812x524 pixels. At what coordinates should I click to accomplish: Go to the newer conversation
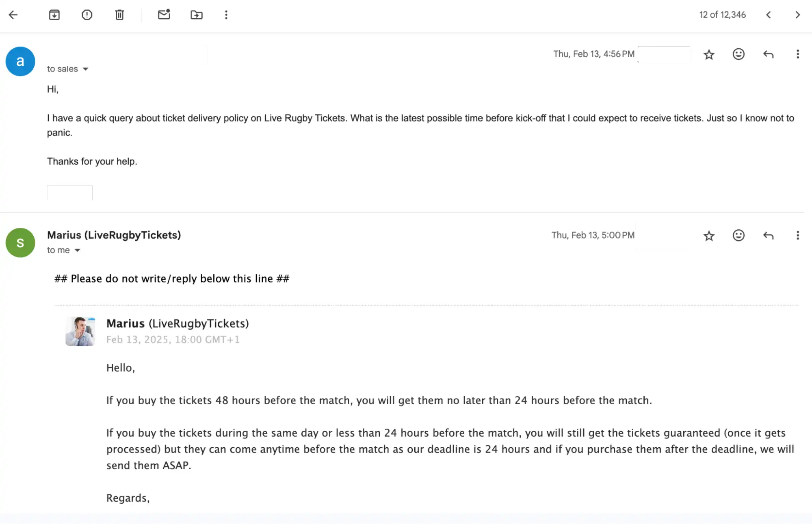coord(768,15)
